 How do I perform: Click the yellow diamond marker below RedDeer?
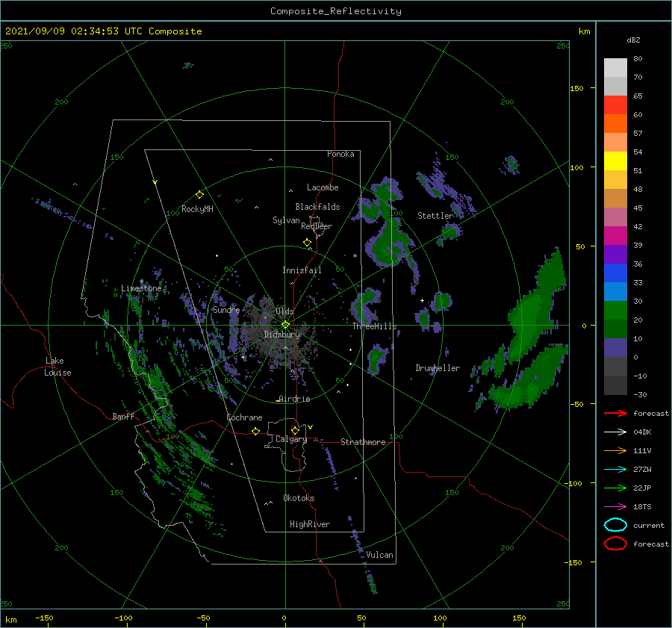[x=308, y=243]
